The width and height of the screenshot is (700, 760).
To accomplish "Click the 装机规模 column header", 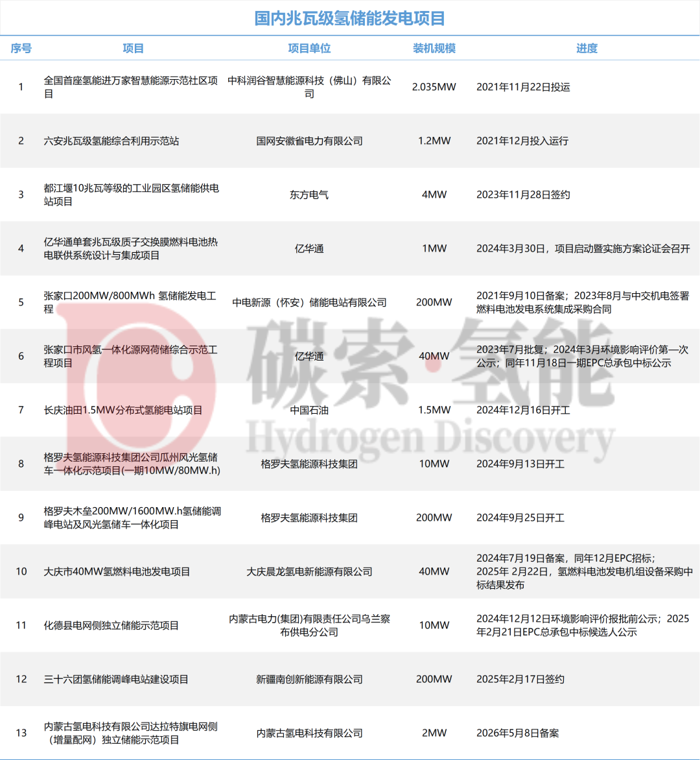I will 434,49.
